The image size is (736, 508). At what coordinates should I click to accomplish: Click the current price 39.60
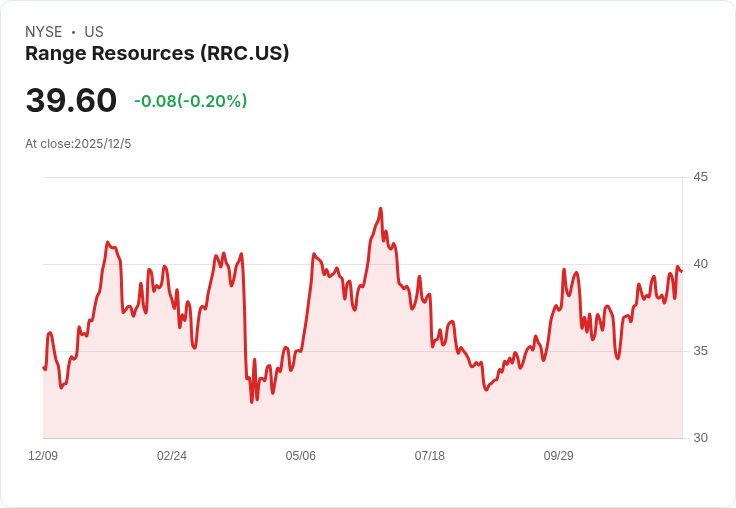pyautogui.click(x=71, y=100)
